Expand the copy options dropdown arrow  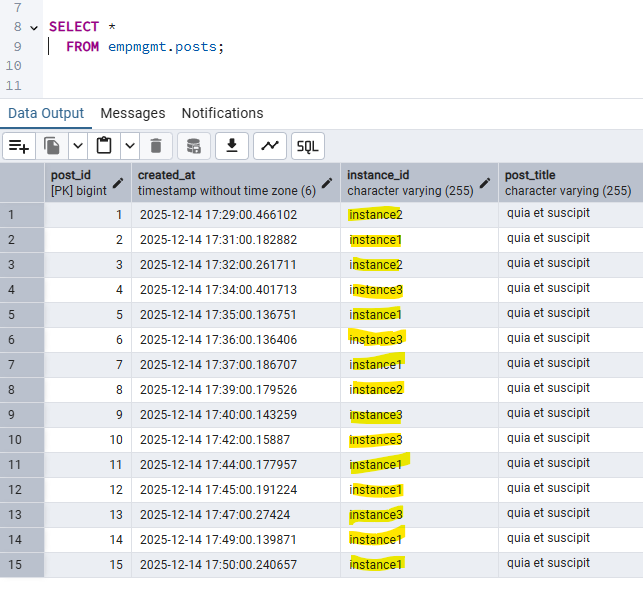(78, 146)
